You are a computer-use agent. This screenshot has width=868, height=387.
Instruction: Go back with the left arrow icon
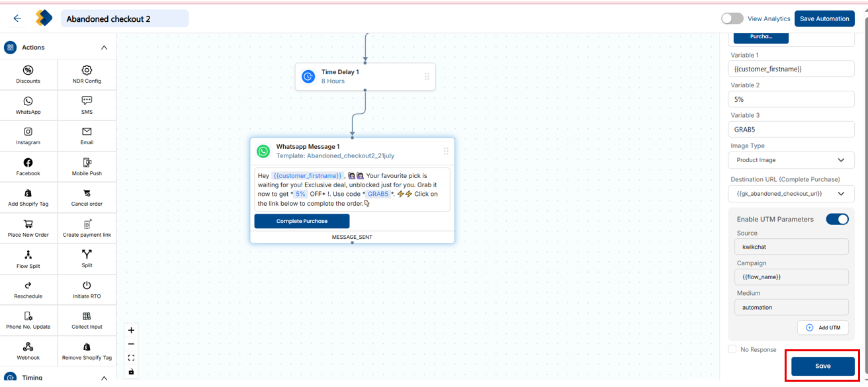pyautogui.click(x=17, y=19)
